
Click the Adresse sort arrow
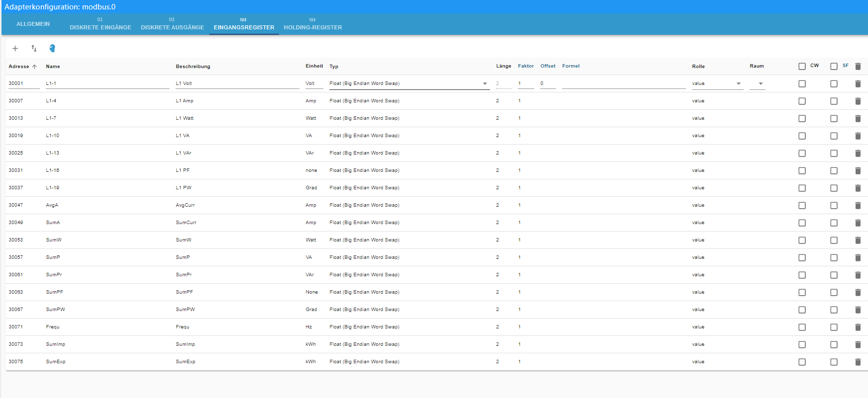click(x=34, y=67)
